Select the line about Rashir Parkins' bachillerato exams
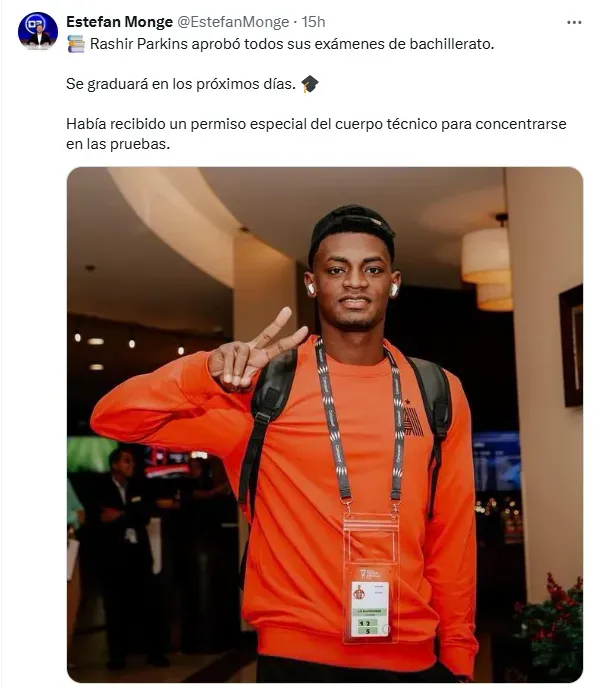The height and width of the screenshot is (689, 598). pyautogui.click(x=280, y=44)
